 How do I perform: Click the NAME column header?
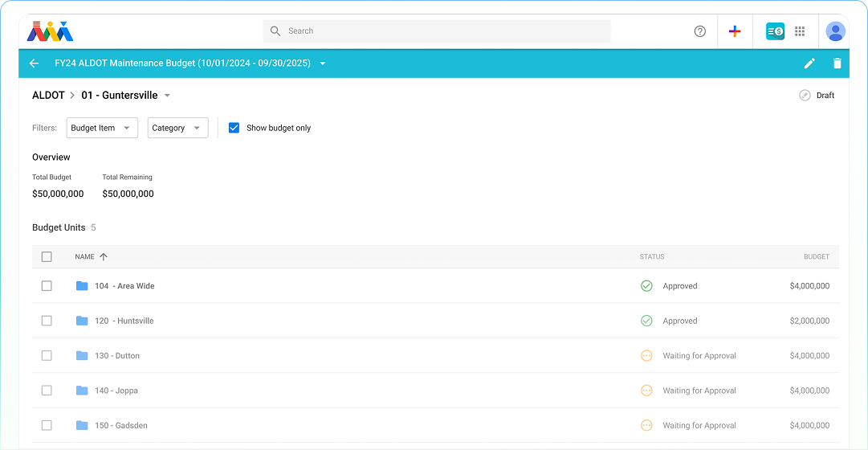(x=84, y=256)
